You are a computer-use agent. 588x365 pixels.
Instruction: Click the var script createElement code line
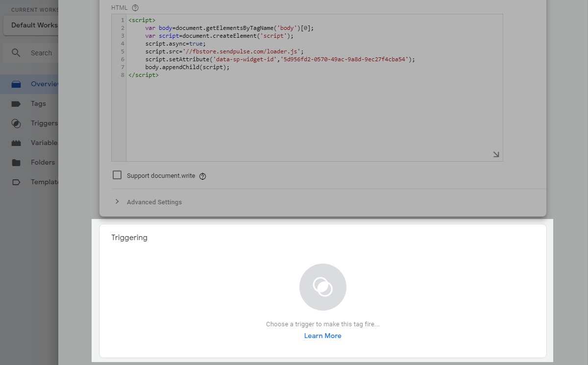coord(219,36)
